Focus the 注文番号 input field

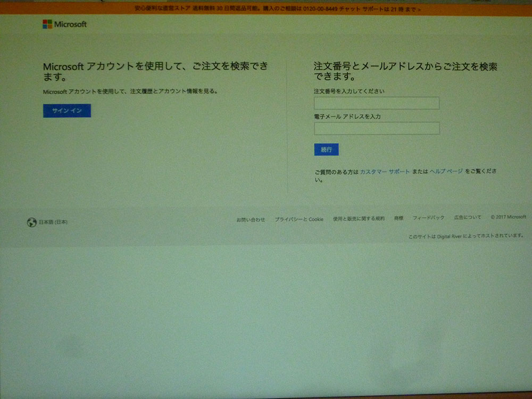pos(377,103)
